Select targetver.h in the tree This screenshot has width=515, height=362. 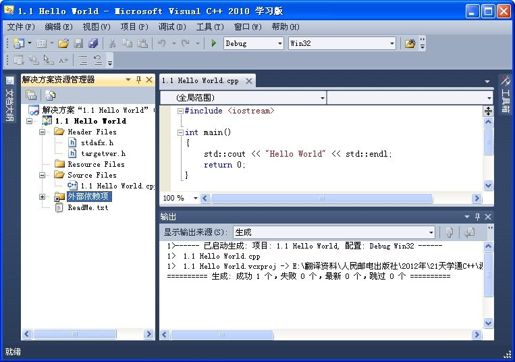103,154
